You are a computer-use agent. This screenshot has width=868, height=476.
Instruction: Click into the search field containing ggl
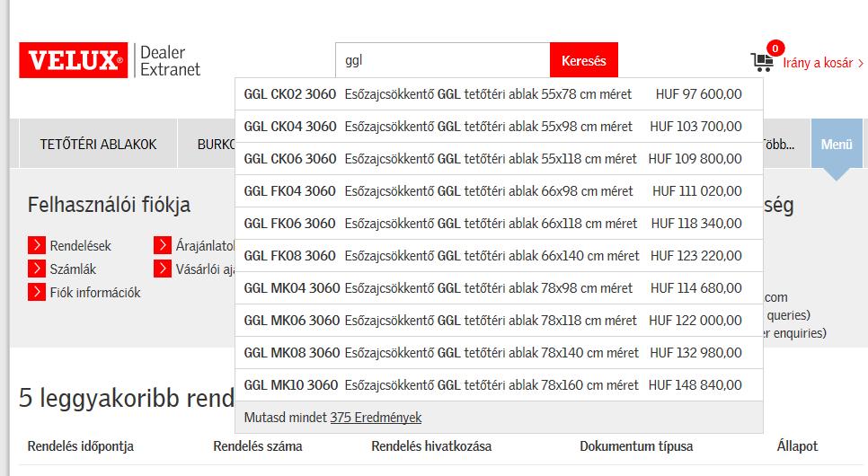(443, 60)
